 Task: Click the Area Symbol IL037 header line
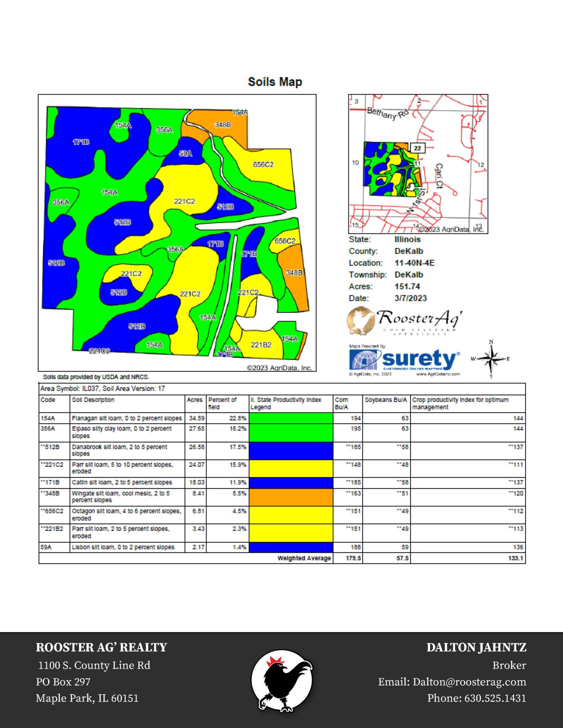pos(102,389)
